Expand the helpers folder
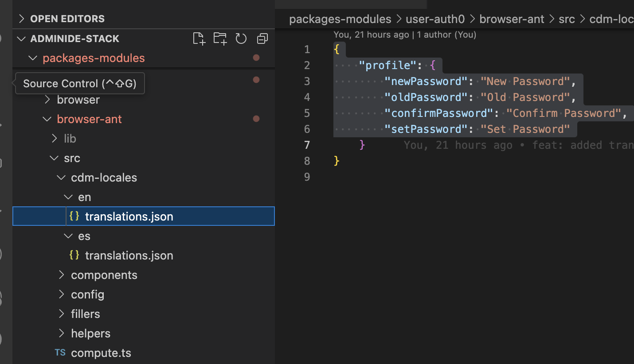634x364 pixels. pyautogui.click(x=62, y=333)
